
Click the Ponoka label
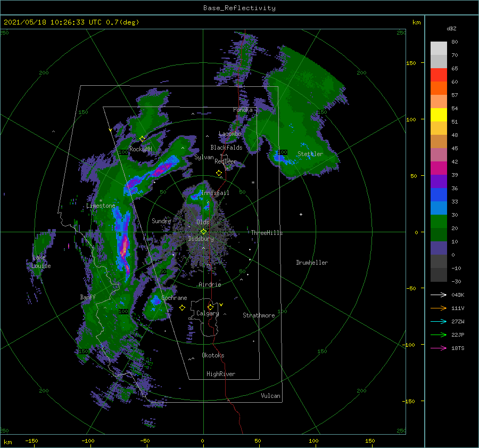click(x=243, y=110)
